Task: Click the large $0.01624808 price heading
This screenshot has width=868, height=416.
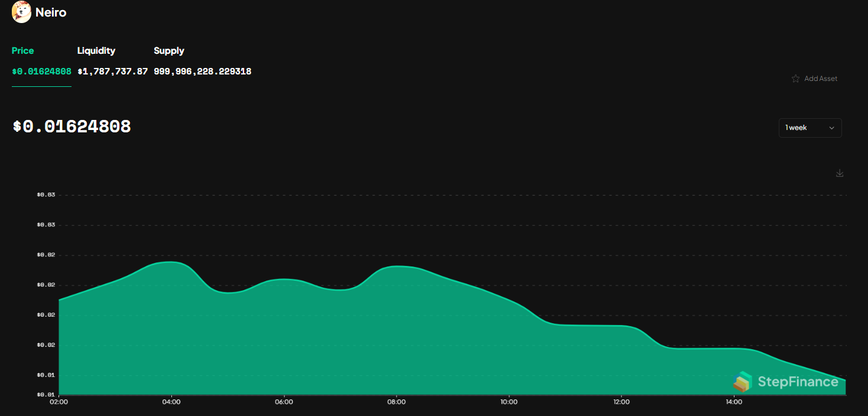Action: pos(71,126)
